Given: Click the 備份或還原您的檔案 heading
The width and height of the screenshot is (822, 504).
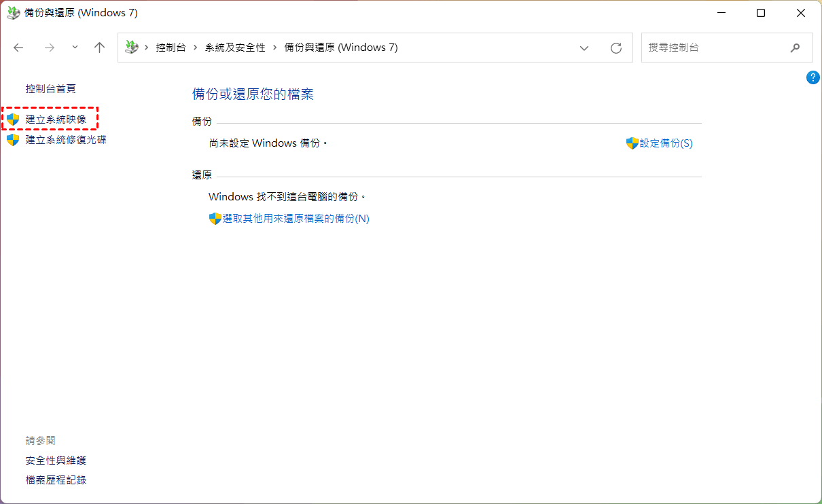Looking at the screenshot, I should (253, 94).
